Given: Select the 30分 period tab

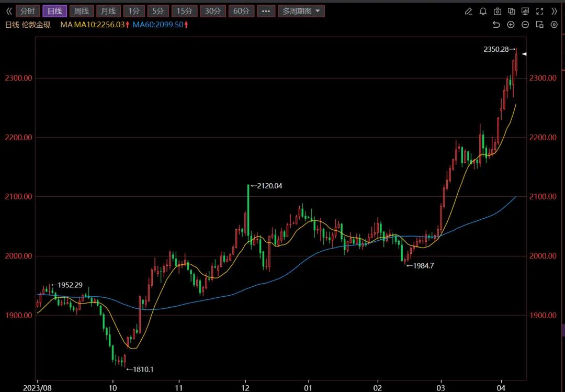Looking at the screenshot, I should (x=212, y=11).
